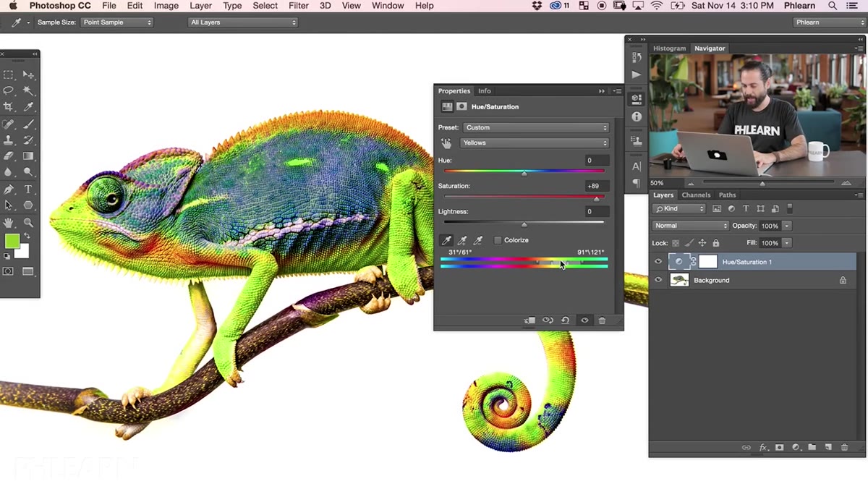Viewport: 868px width, 489px height.
Task: Select the Lasso tool
Action: pos(9,90)
